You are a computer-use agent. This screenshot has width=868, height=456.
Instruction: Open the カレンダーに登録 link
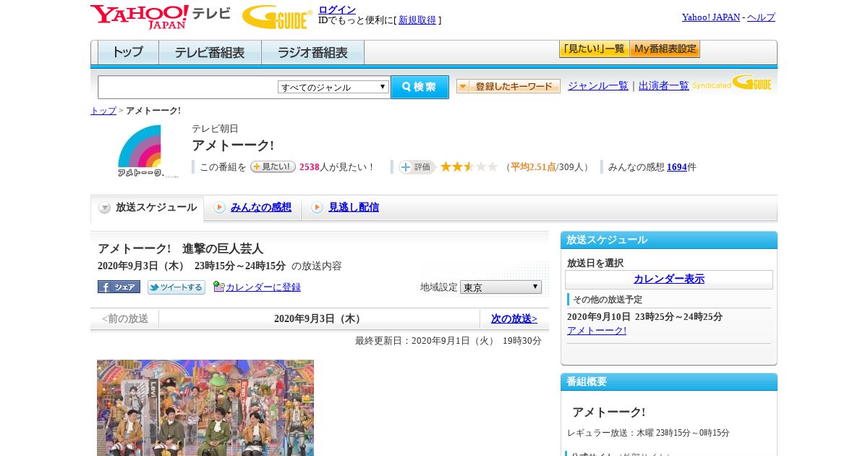click(x=263, y=287)
